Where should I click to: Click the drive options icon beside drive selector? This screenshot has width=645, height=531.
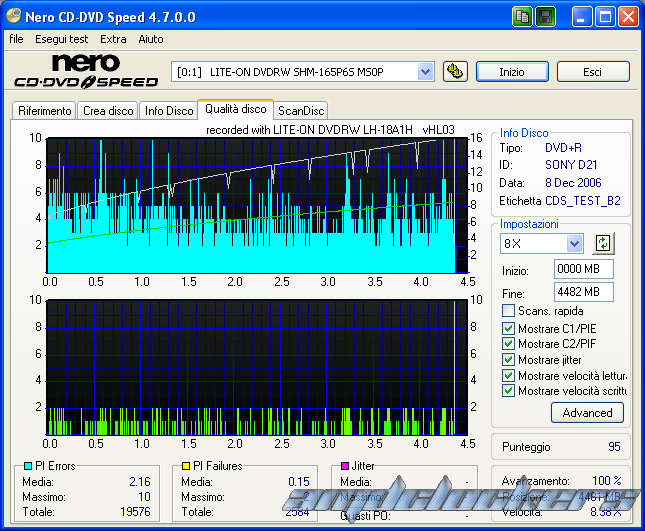pos(455,71)
